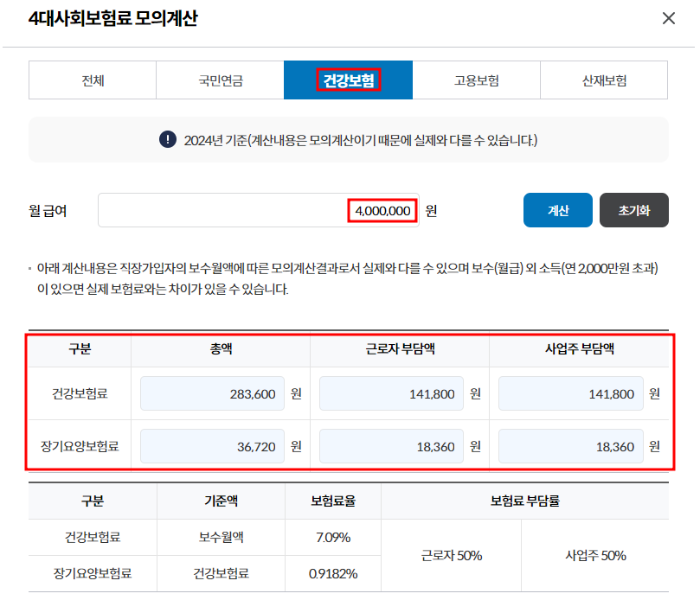Open the 산재보험 tab
700x600 pixels.
pos(604,79)
